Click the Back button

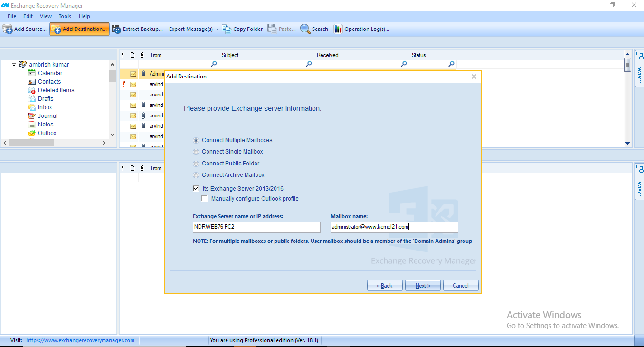coord(385,286)
